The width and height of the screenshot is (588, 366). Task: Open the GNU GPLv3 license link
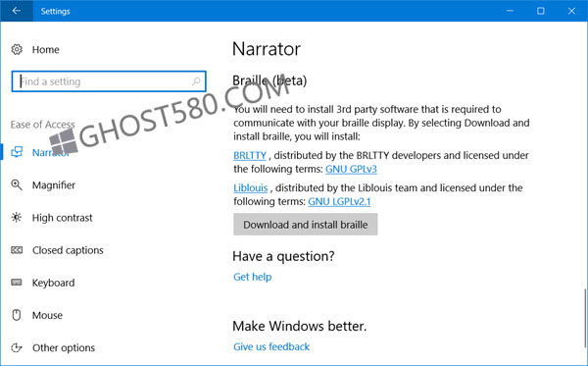click(351, 169)
